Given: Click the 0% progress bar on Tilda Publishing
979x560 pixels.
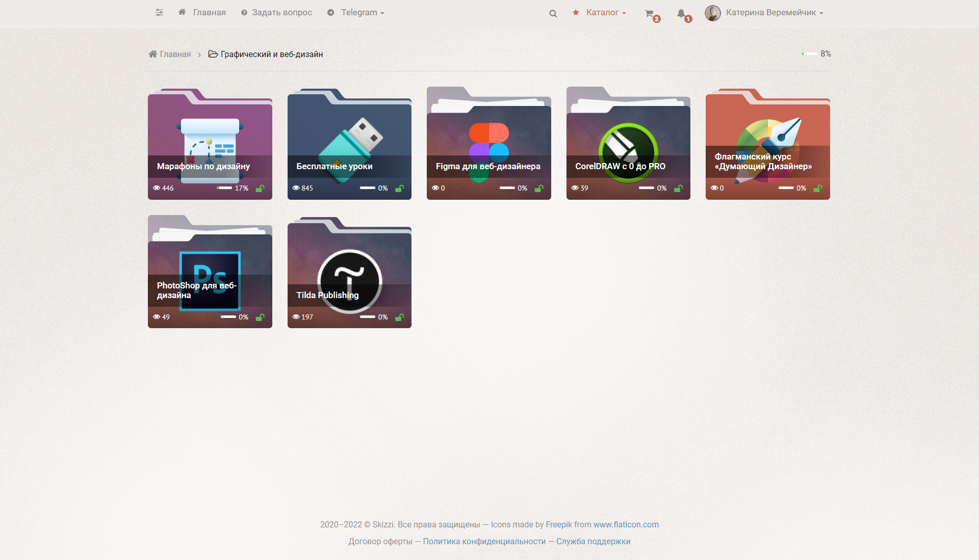Looking at the screenshot, I should (x=368, y=317).
